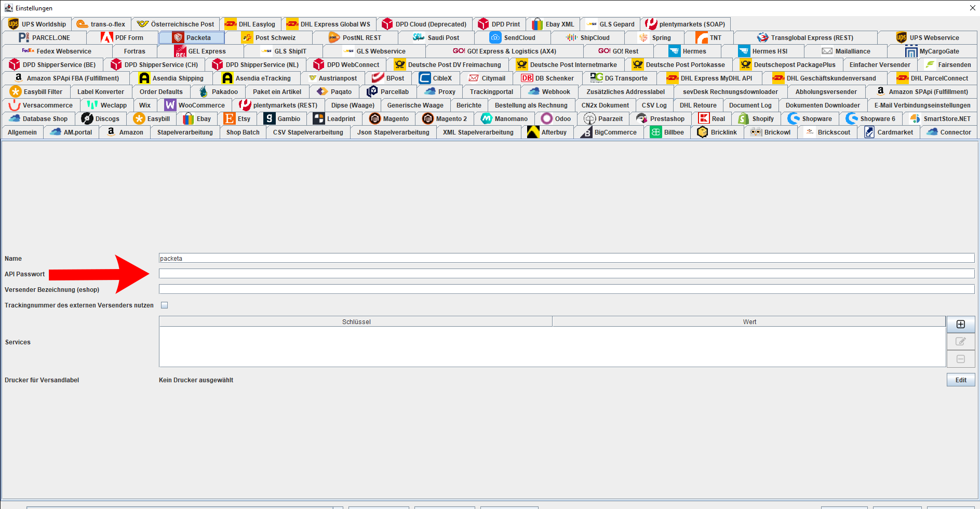Open the Post Schweiz tab

(x=269, y=37)
